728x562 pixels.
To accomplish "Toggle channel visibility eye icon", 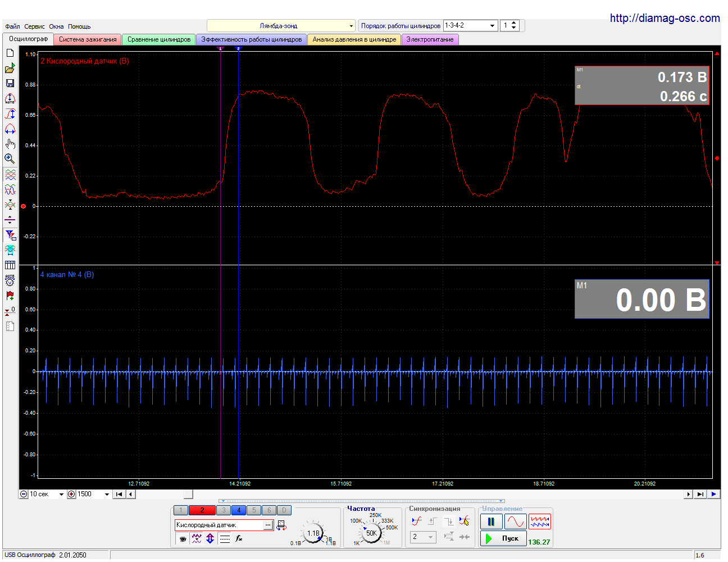I will (x=183, y=538).
